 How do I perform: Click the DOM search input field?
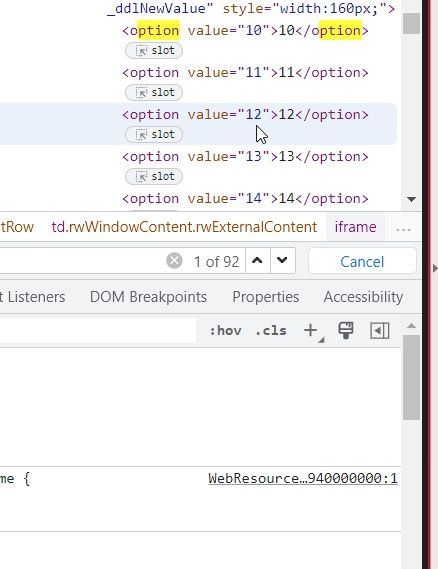(82, 261)
